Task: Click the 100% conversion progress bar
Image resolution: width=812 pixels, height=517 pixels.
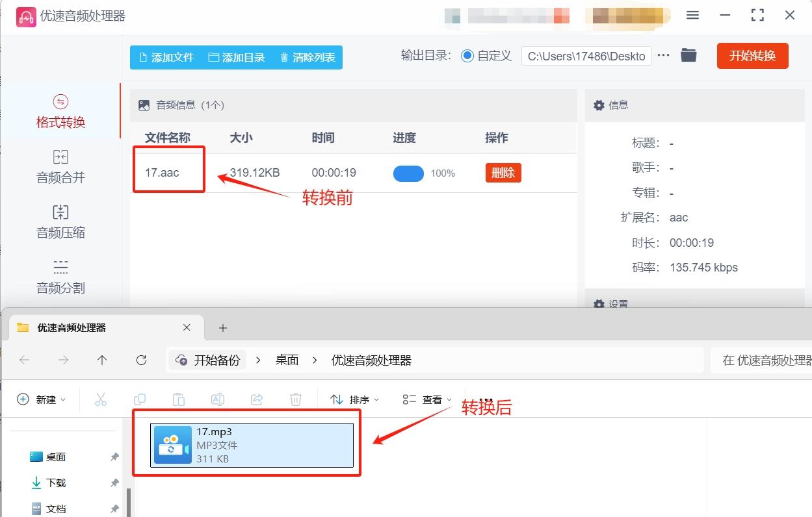Action: click(408, 173)
